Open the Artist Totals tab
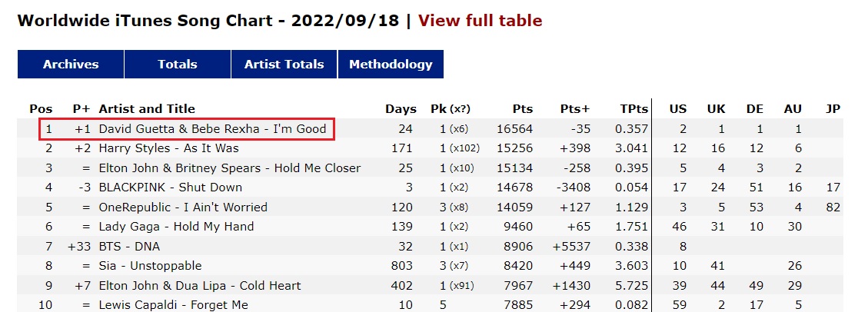The height and width of the screenshot is (312, 868). click(x=284, y=65)
